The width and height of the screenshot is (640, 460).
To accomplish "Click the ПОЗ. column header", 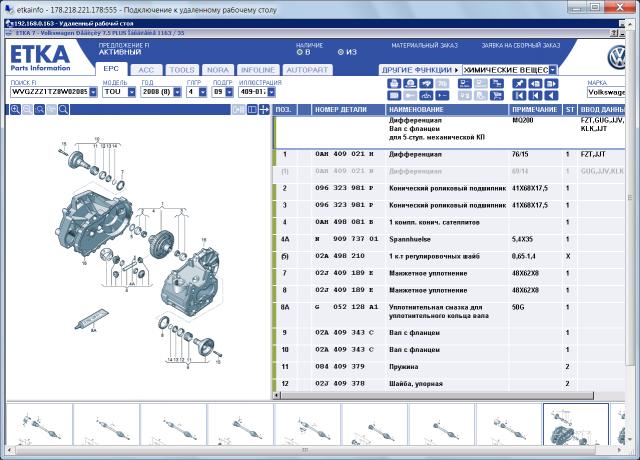I will click(x=284, y=109).
